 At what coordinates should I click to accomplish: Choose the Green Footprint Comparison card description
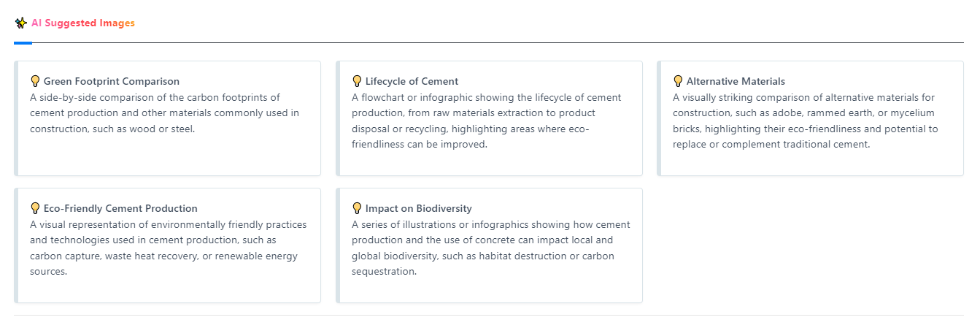coord(164,113)
